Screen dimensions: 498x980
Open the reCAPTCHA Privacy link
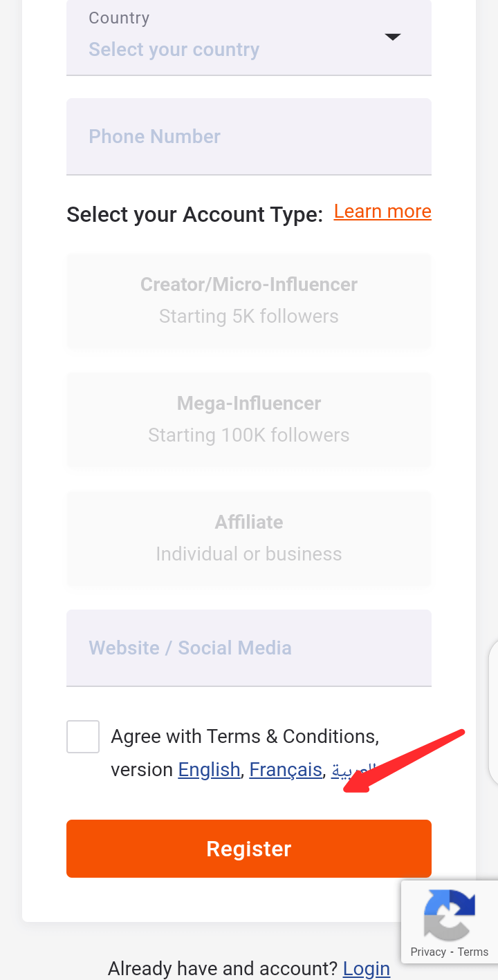(x=428, y=952)
